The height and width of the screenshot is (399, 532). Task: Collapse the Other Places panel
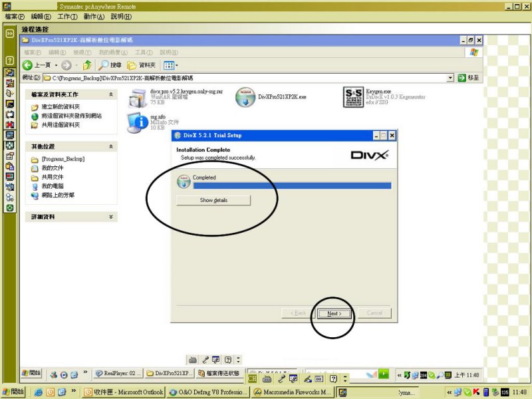click(111, 146)
